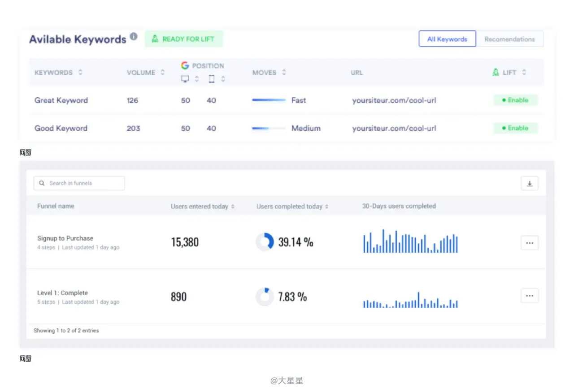This screenshot has height=392, width=574.
Task: Enable lift for Good Keyword
Action: tap(515, 128)
